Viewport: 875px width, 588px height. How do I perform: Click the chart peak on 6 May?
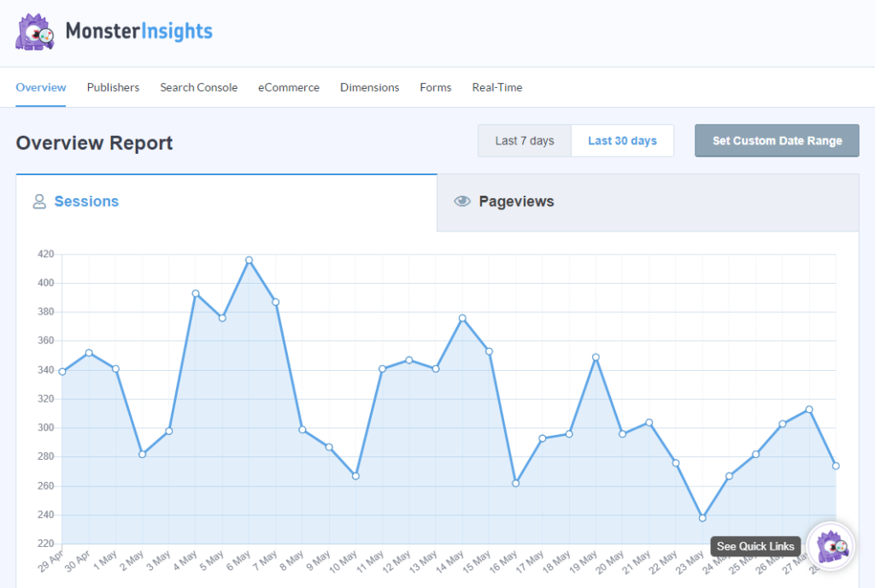[248, 259]
